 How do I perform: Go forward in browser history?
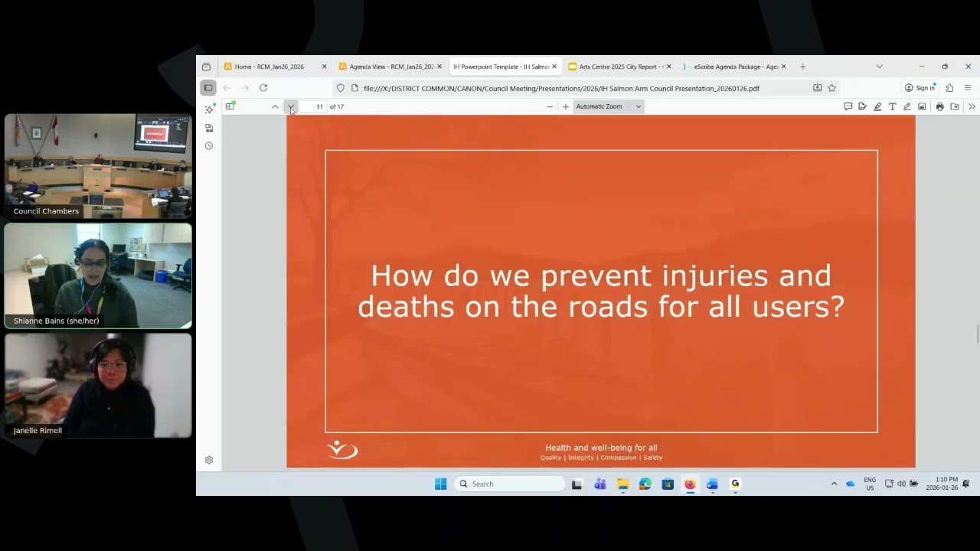pyautogui.click(x=245, y=88)
